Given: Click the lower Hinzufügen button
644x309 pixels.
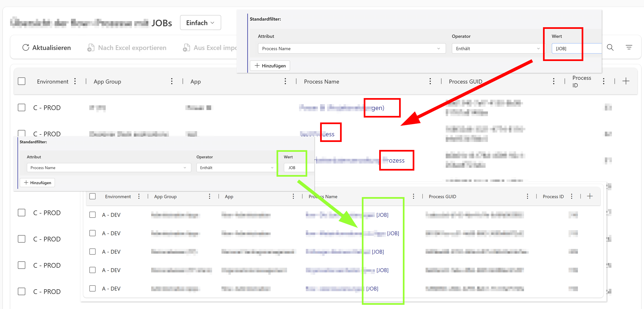Looking at the screenshot, I should (37, 183).
